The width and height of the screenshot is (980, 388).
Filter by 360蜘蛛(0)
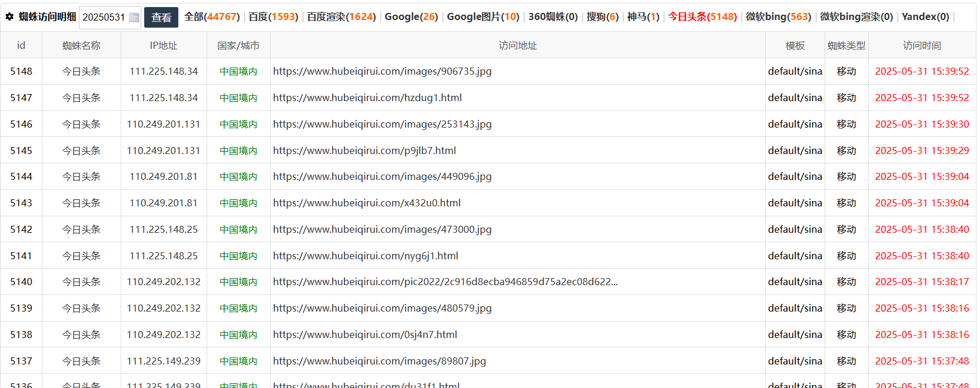[x=553, y=17]
